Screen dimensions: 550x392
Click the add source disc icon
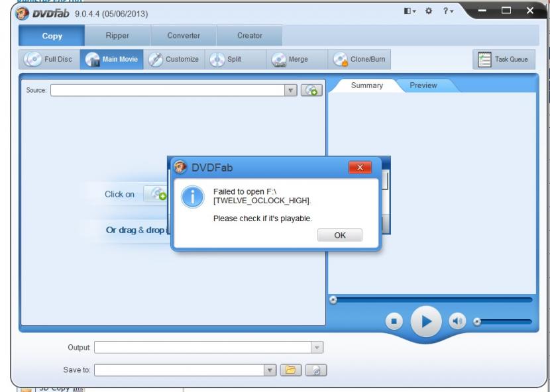click(311, 90)
